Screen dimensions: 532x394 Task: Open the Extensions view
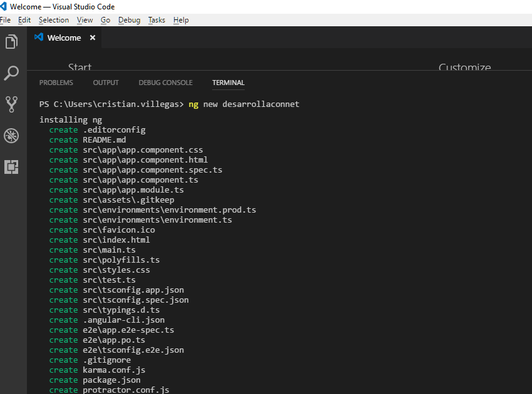(11, 167)
